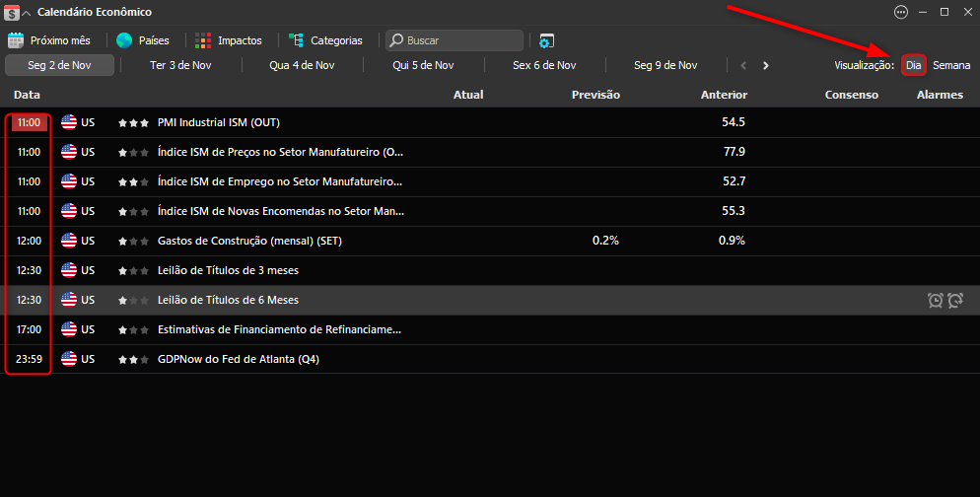Screen dimensions: 980x497
Task: Open the Países globe filter
Action: (124, 40)
